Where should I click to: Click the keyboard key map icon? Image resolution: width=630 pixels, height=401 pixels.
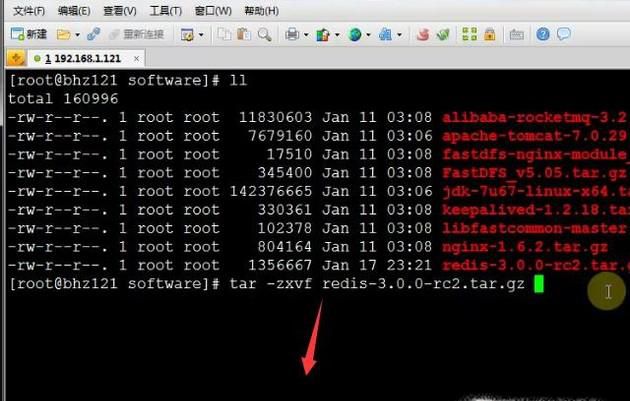tap(516, 35)
